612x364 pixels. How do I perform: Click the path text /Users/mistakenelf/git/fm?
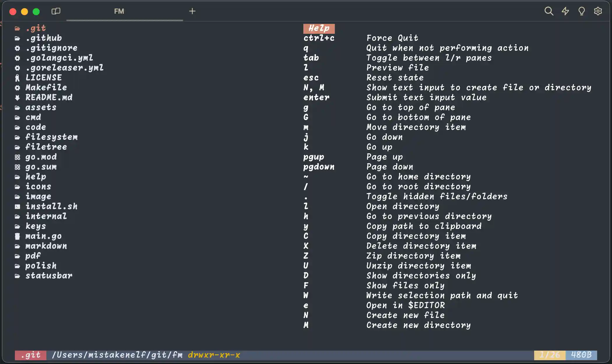[117, 355]
